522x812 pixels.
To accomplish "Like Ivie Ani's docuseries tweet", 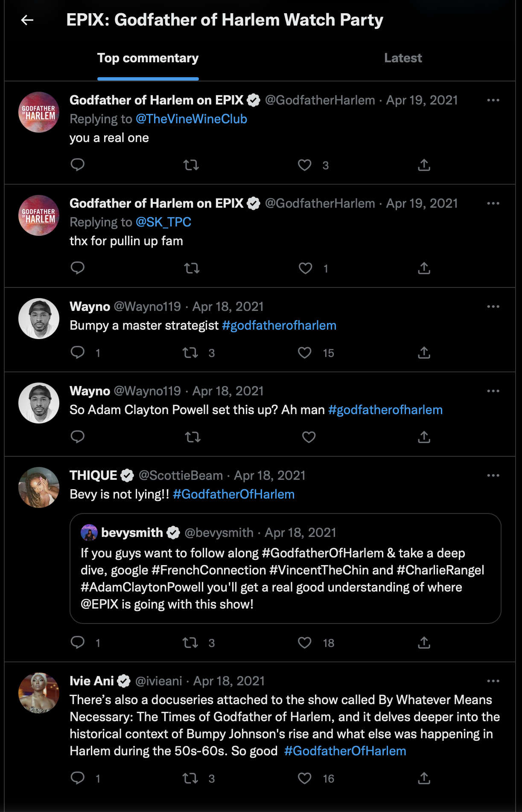I will [x=304, y=778].
